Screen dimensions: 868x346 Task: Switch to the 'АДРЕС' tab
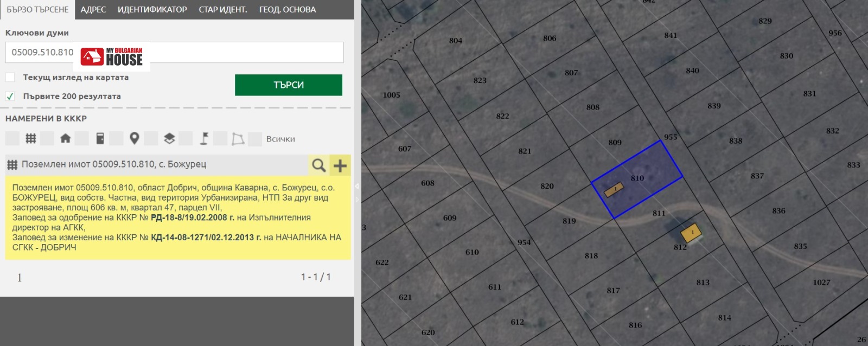(x=93, y=10)
